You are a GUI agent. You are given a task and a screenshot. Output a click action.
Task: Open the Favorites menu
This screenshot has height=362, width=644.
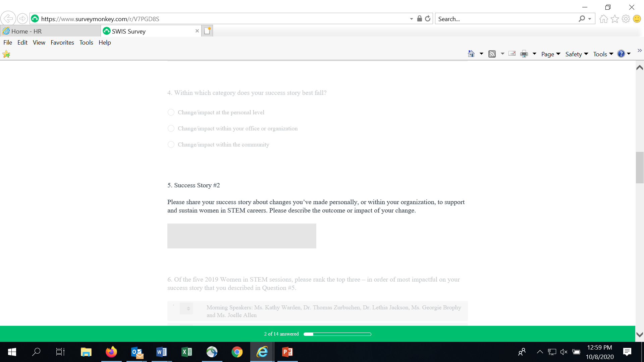pyautogui.click(x=62, y=43)
